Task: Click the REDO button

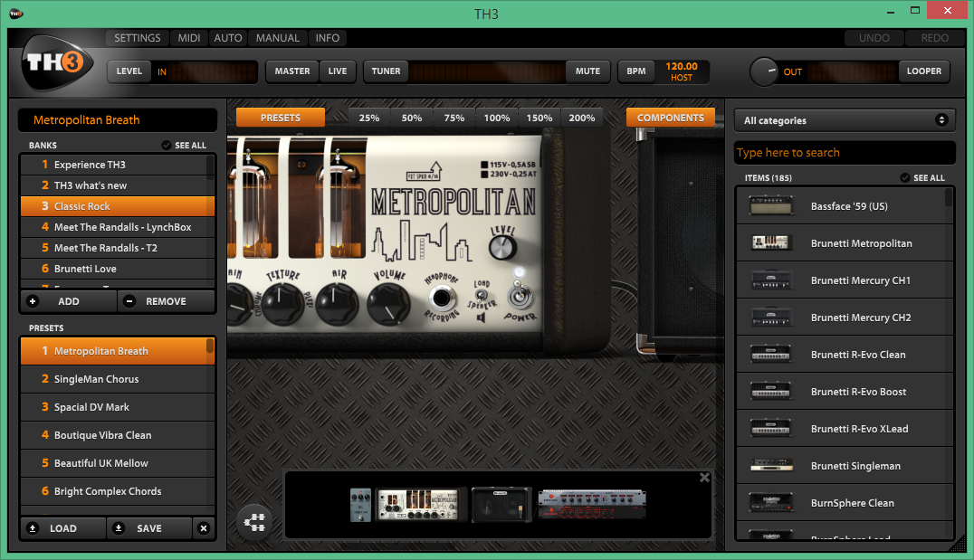Action: click(x=935, y=38)
